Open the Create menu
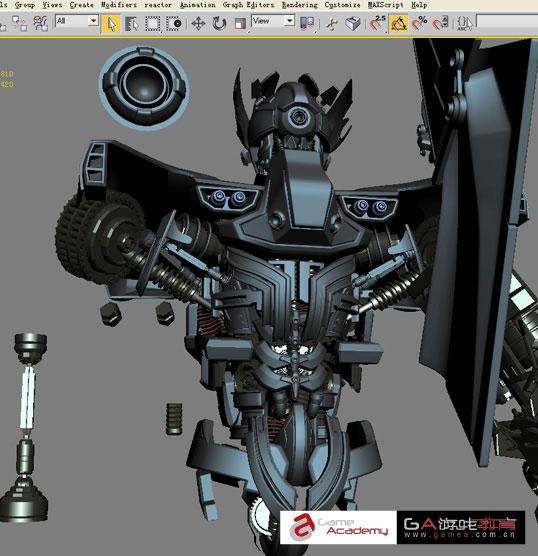 click(82, 5)
